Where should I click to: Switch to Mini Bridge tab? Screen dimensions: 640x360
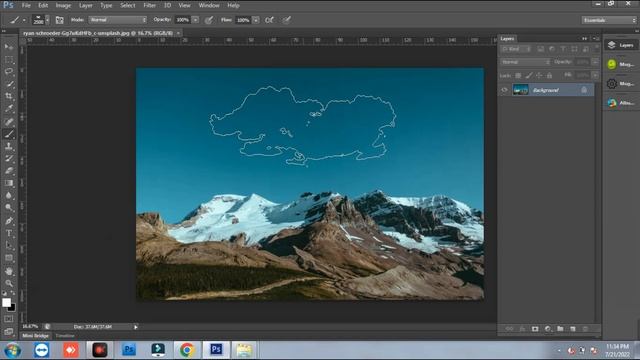point(36,336)
